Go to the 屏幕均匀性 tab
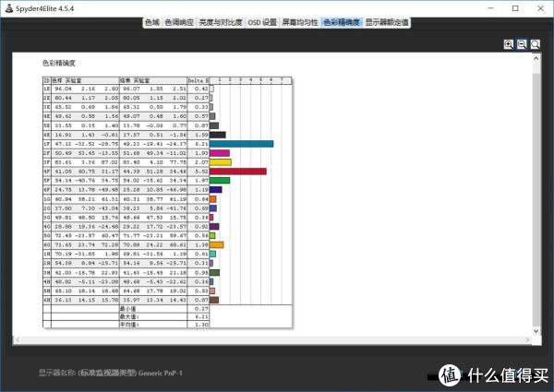Image resolution: width=554 pixels, height=392 pixels. [300, 22]
